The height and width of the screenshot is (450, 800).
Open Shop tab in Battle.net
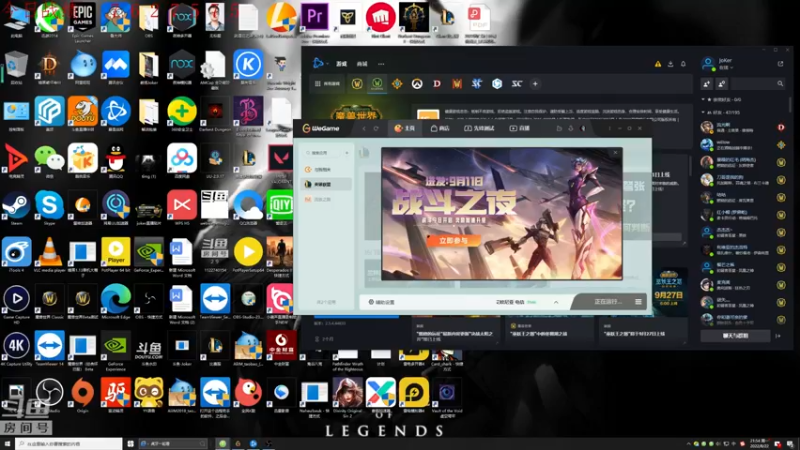tap(362, 64)
